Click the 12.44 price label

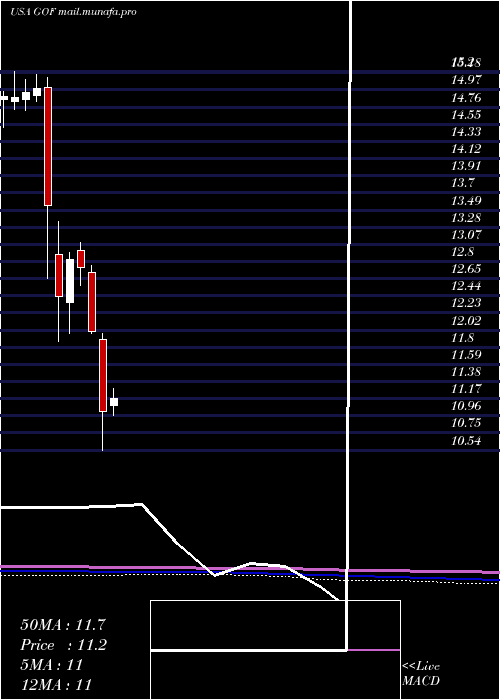click(x=467, y=286)
